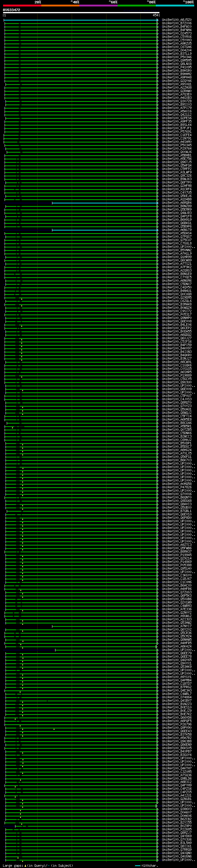Open hit UniRef100_A7TS21
Screen dimensions: 197x868
(x=177, y=264)
